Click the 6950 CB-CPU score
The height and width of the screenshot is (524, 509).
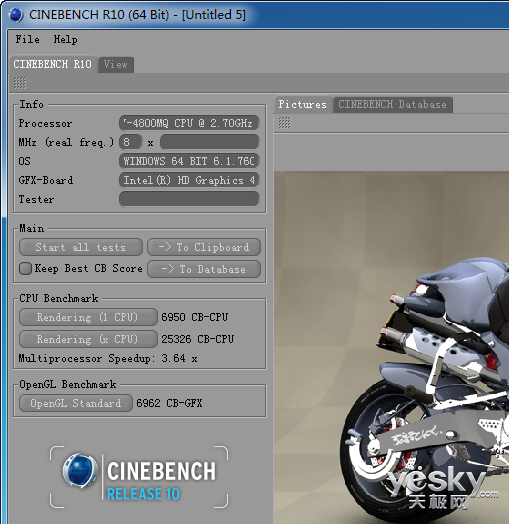(195, 317)
